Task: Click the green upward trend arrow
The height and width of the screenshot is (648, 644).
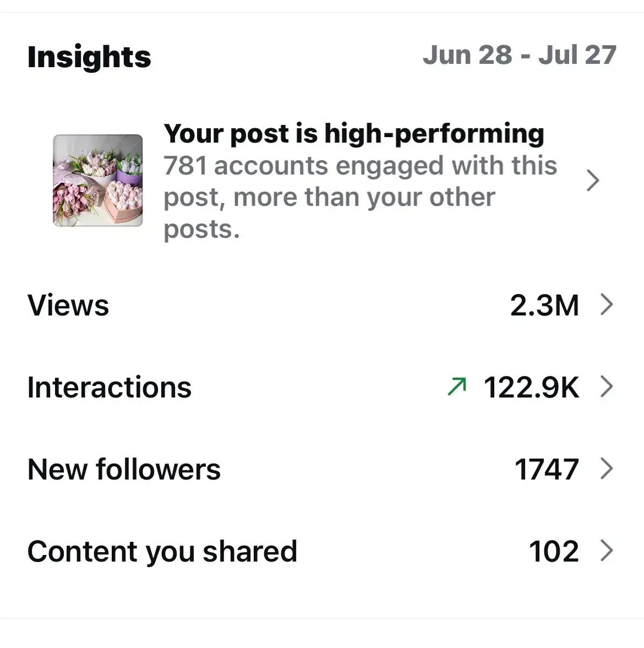Action: tap(457, 386)
